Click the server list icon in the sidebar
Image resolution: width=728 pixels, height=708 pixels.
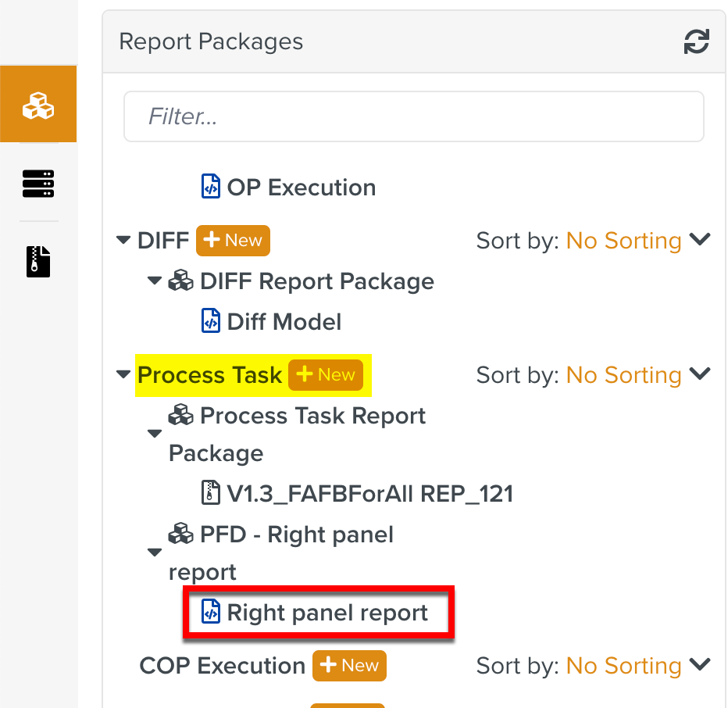click(37, 183)
